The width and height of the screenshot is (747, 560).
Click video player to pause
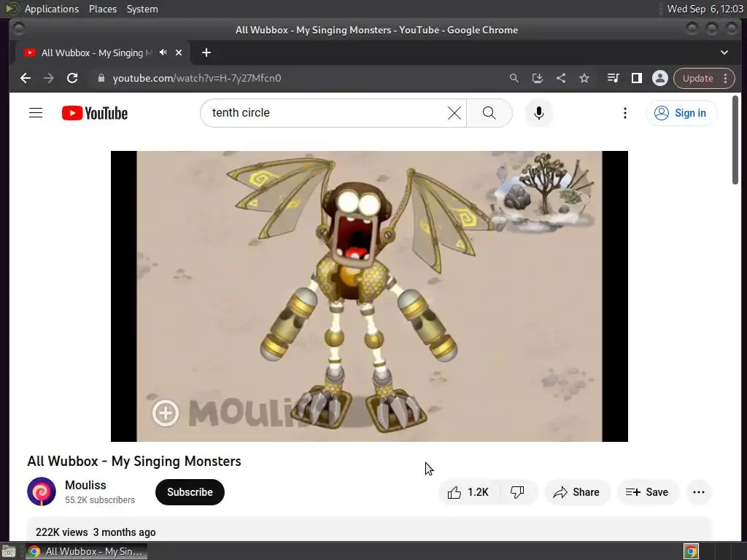[369, 296]
